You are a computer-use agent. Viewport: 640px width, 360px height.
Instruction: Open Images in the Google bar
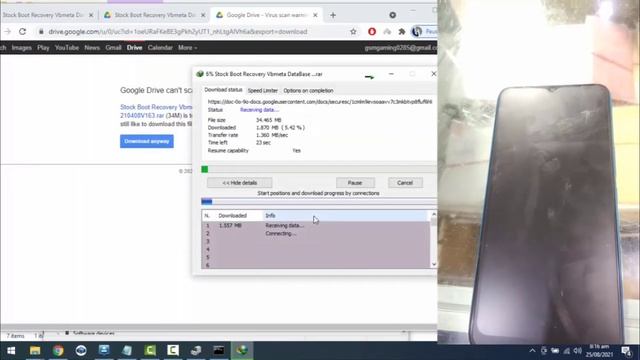click(22, 48)
